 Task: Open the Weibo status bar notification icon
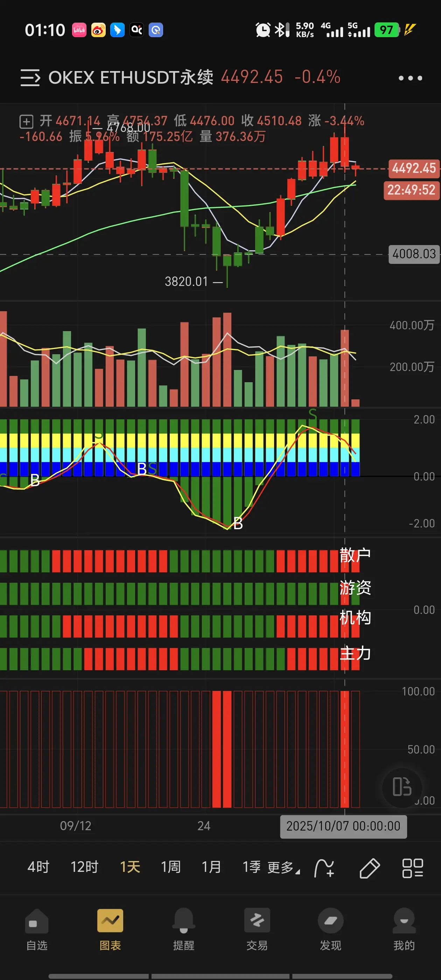tap(98, 30)
